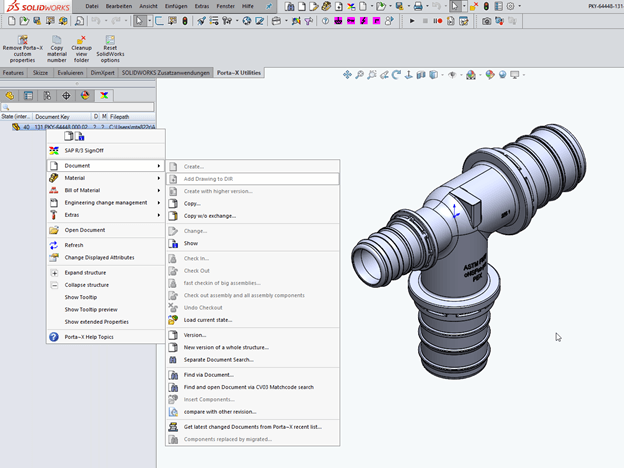This screenshot has height=468, width=624.
Task: Toggle Show Tooltip option
Action: coord(81,297)
